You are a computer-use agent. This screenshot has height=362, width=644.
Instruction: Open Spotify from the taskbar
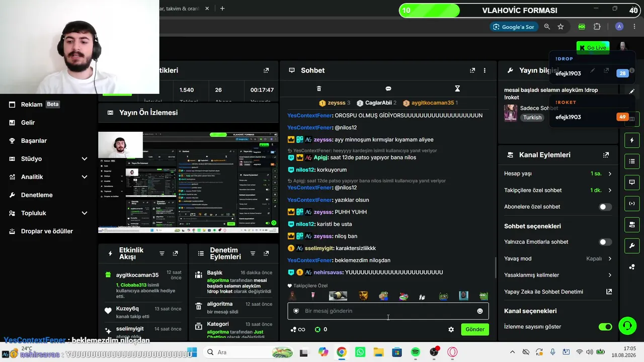click(x=416, y=352)
